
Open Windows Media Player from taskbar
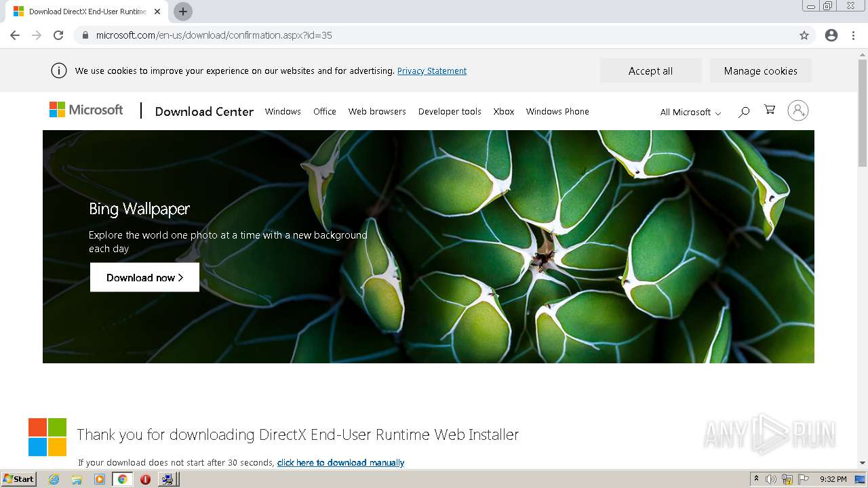pyautogui.click(x=100, y=479)
